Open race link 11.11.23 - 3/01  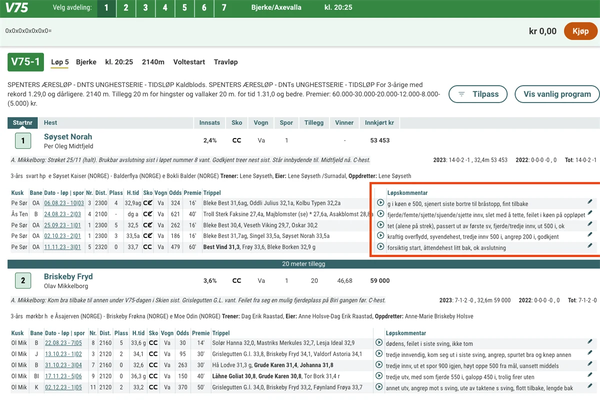(62, 247)
